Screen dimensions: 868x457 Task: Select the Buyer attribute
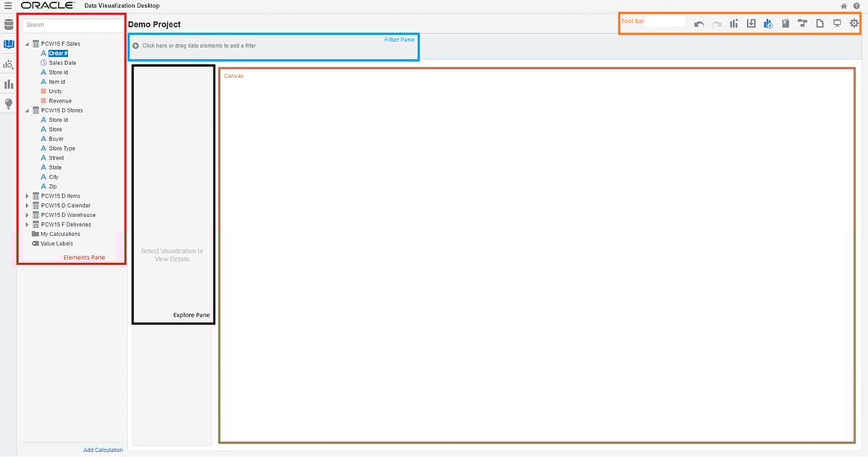tap(56, 139)
